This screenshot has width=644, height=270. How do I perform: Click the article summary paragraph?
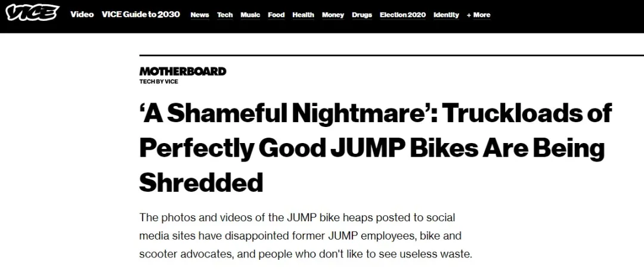point(306,236)
